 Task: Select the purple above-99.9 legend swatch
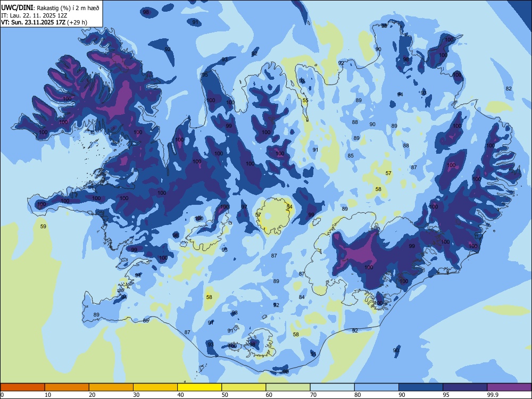509,387
